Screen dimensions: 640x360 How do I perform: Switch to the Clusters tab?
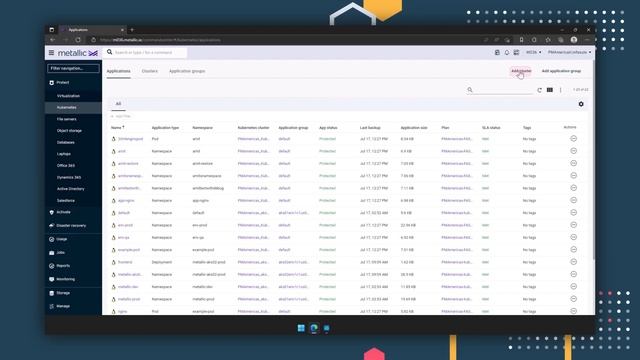pyautogui.click(x=149, y=71)
